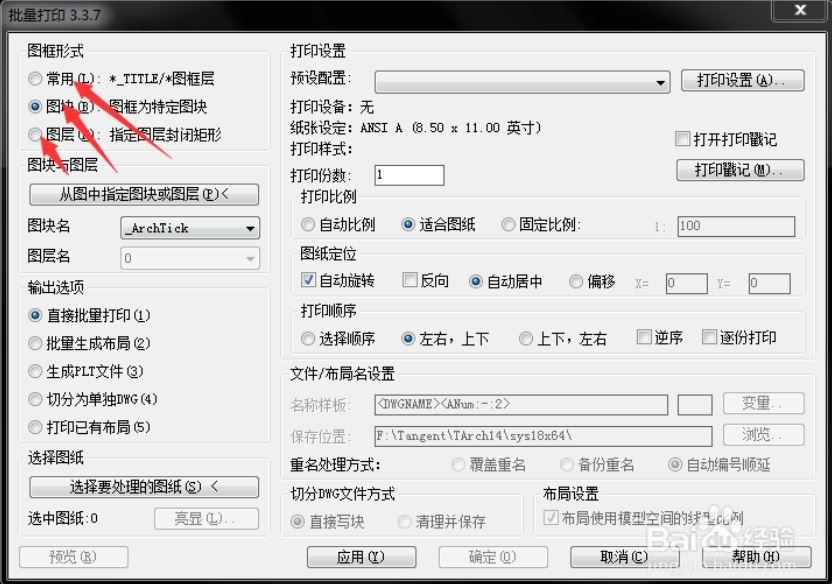
Task: Toggle the 自动旋转 checkbox
Action: point(308,280)
